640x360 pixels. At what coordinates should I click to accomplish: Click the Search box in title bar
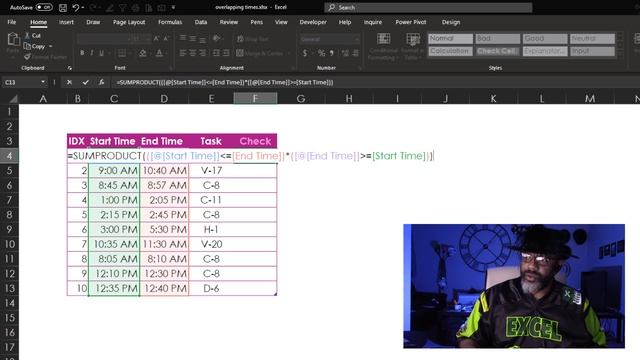[x=428, y=7]
